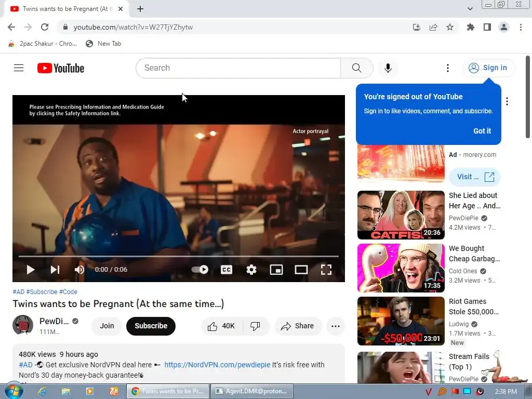Bookmark this page with star icon
The height and width of the screenshot is (399, 532).
(450, 27)
